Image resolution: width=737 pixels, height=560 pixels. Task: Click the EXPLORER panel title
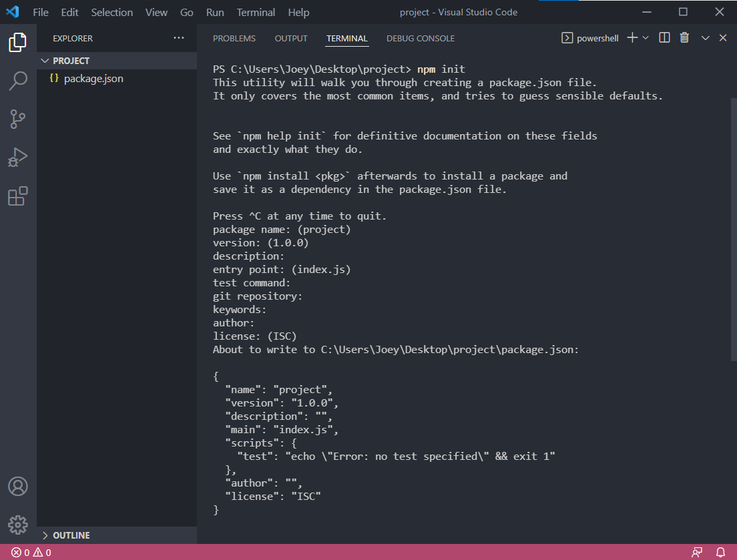coord(73,39)
